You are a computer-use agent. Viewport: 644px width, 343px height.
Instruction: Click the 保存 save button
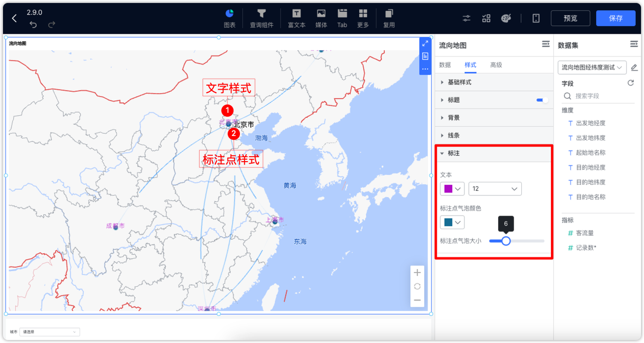click(x=616, y=18)
